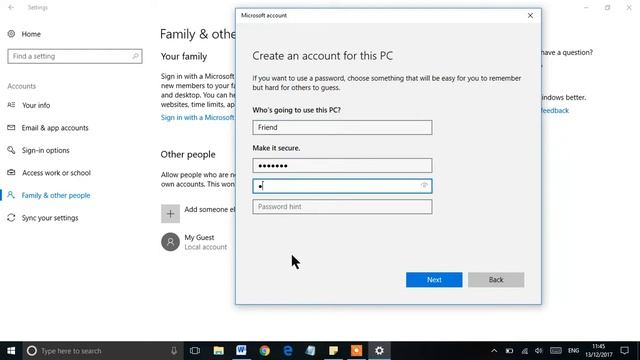The height and width of the screenshot is (360, 640).
Task: Select the My Guest local account entry
Action: (198, 242)
